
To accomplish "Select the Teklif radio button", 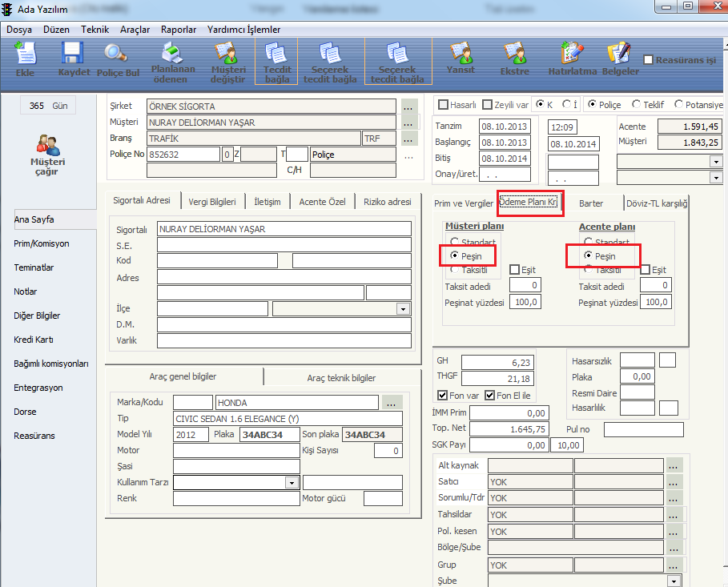I will [637, 104].
